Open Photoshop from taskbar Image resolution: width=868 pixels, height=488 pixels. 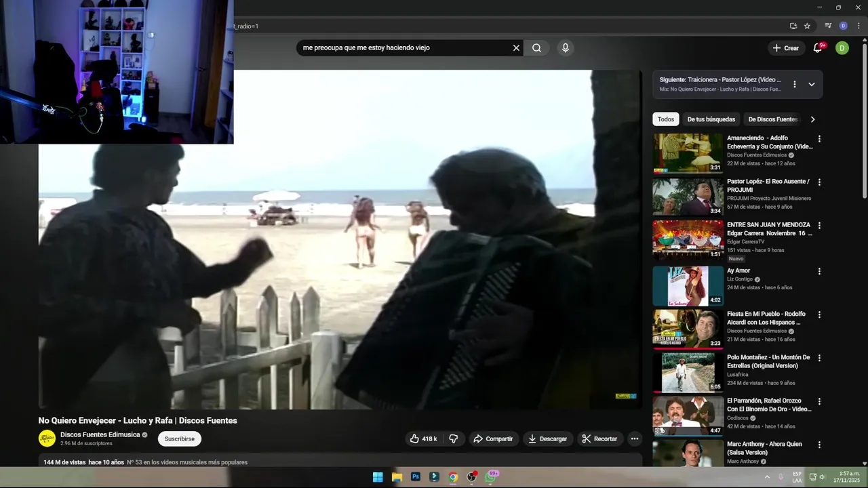(416, 477)
